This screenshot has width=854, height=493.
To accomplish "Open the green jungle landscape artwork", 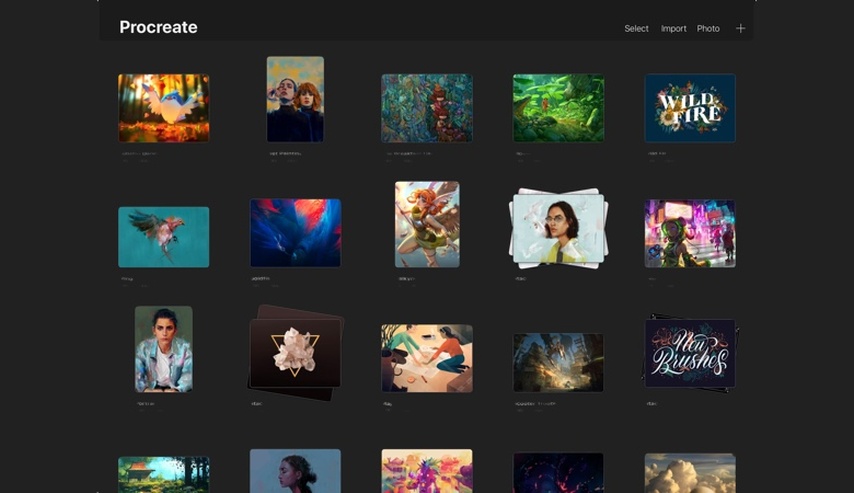I will click(x=558, y=108).
